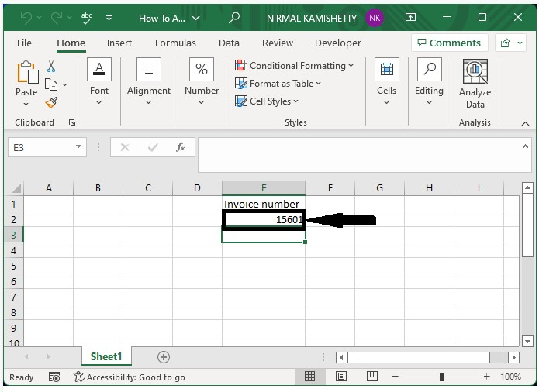Click the Redo arrow icon

(56, 18)
